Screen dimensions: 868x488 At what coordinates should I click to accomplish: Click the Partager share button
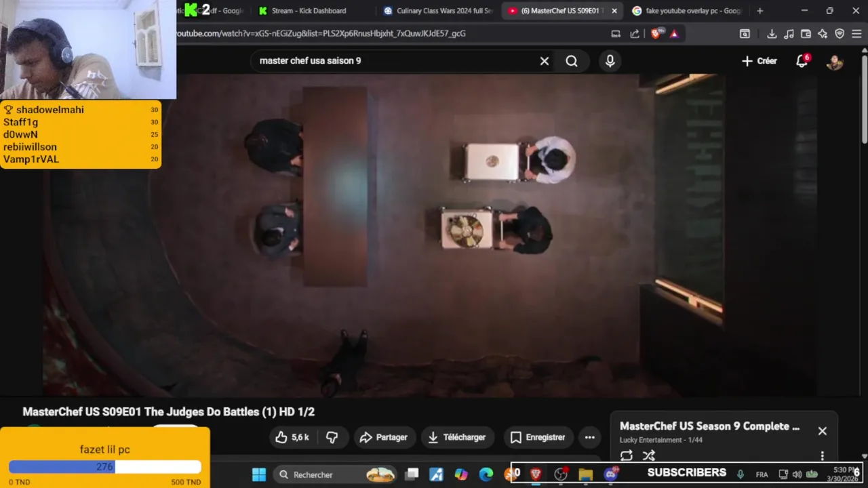383,437
